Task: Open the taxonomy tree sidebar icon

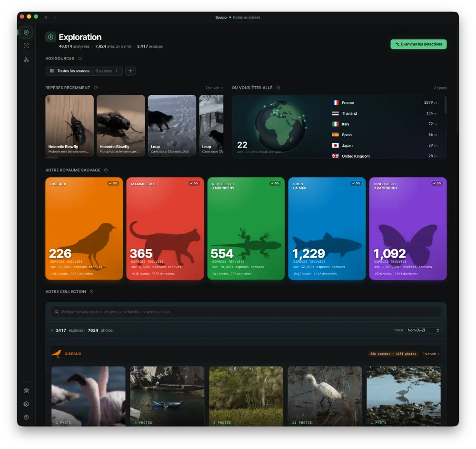Action: [x=26, y=60]
